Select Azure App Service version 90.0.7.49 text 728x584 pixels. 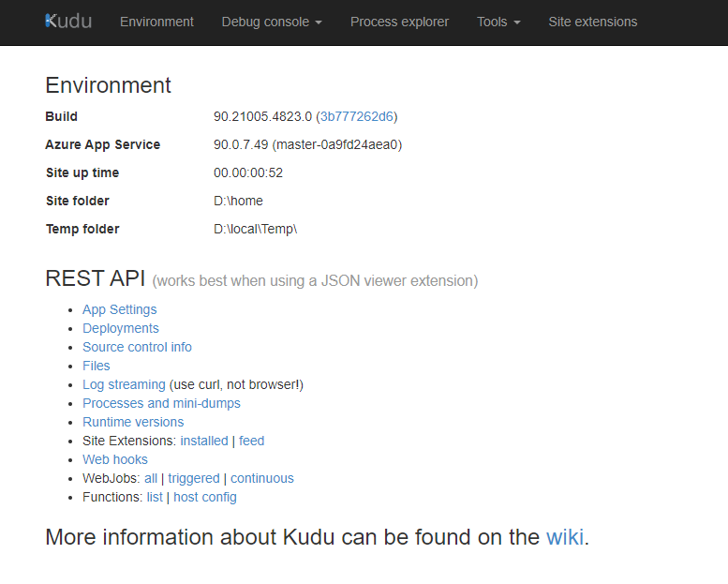point(241,144)
